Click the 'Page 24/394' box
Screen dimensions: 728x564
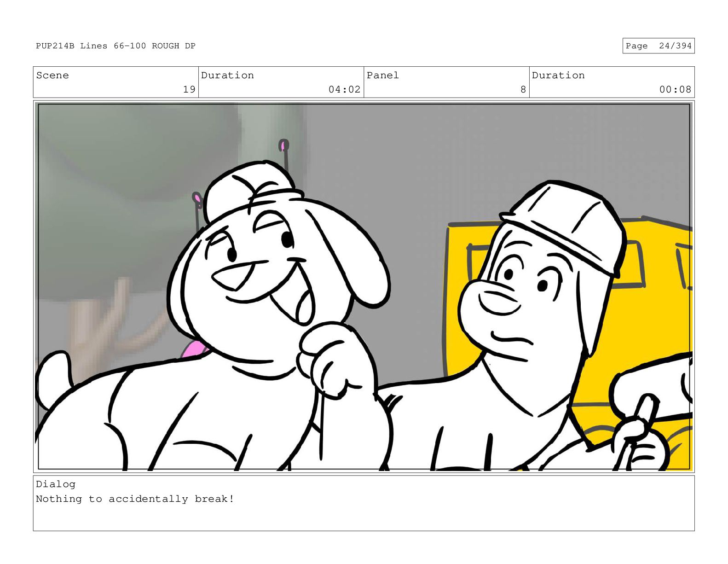pos(659,46)
